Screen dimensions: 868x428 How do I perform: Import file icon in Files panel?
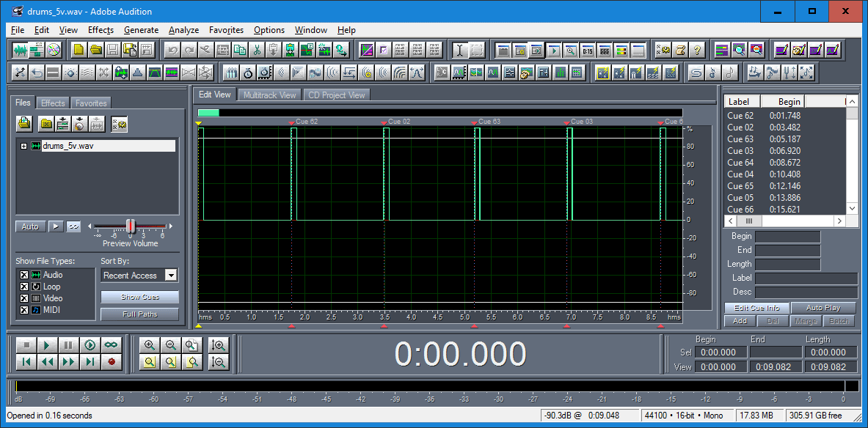pos(23,123)
